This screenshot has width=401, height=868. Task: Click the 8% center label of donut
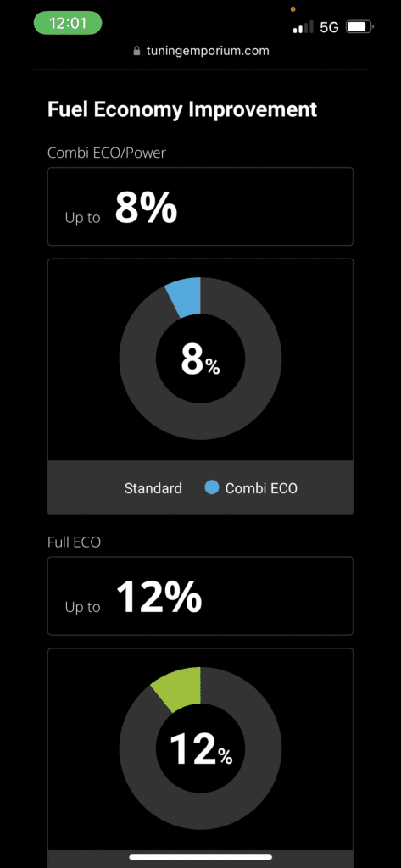point(200,359)
